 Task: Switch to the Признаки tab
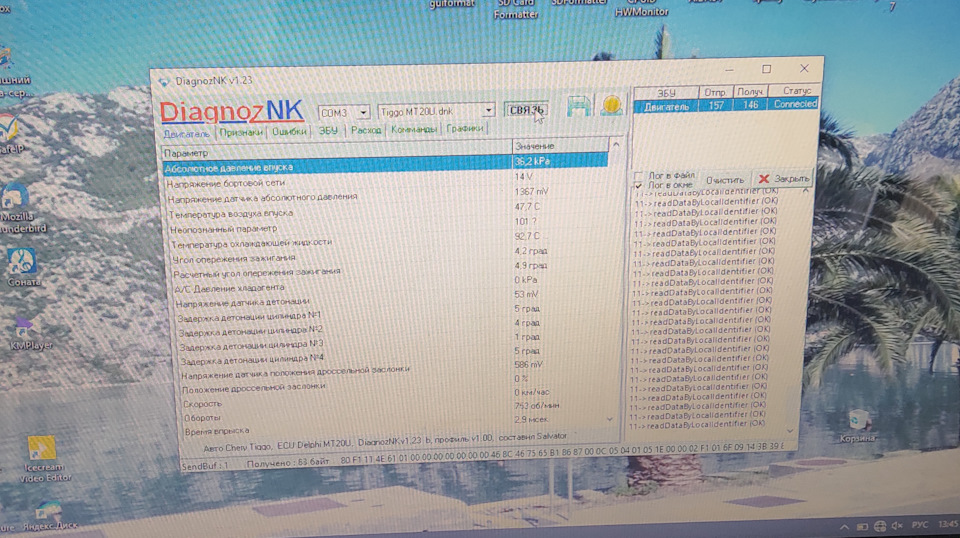241,132
